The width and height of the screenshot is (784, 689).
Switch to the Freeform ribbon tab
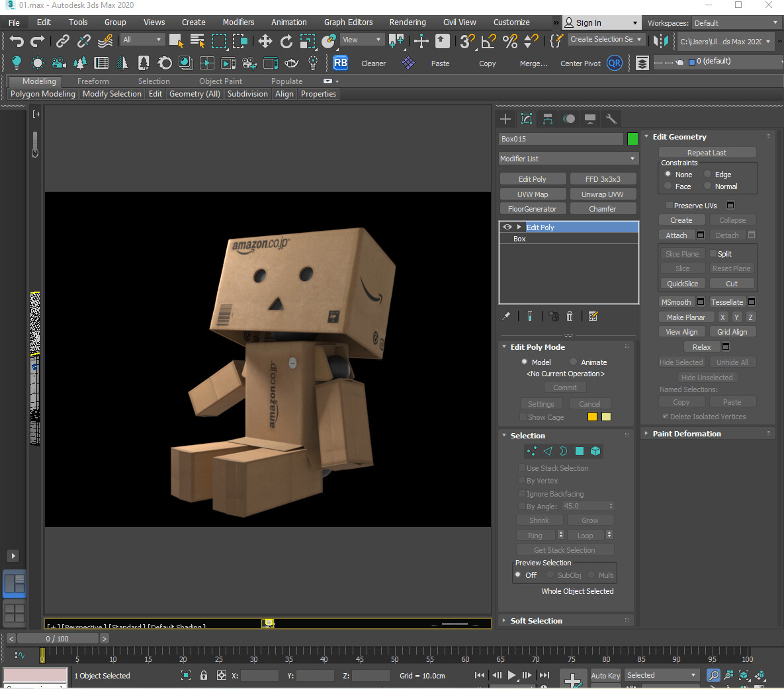tap(93, 81)
